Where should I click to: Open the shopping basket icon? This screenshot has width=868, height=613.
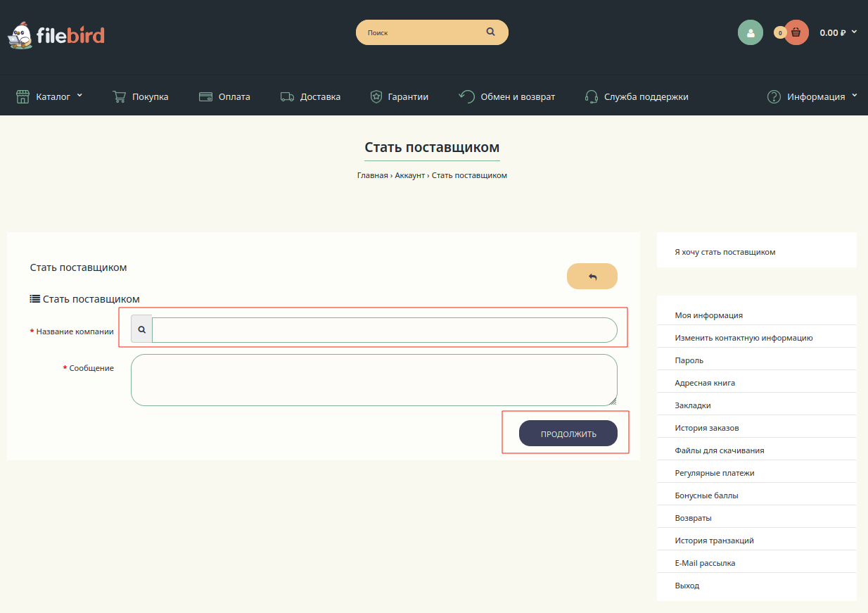pos(796,32)
